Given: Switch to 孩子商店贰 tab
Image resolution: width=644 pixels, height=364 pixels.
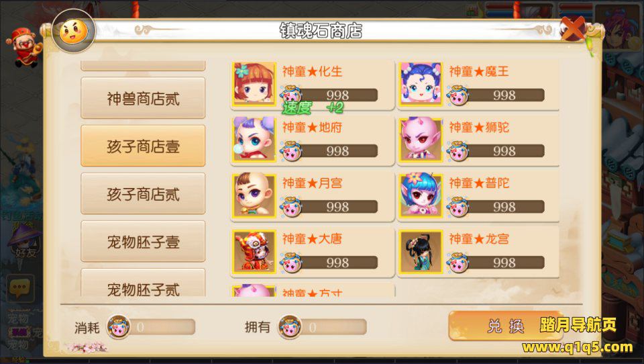Looking at the screenshot, I should (x=143, y=193).
